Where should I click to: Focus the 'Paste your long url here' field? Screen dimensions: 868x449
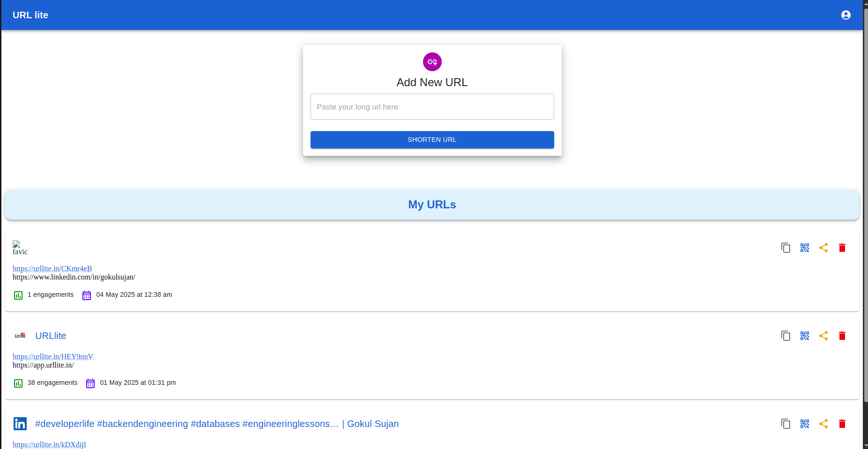click(x=432, y=107)
